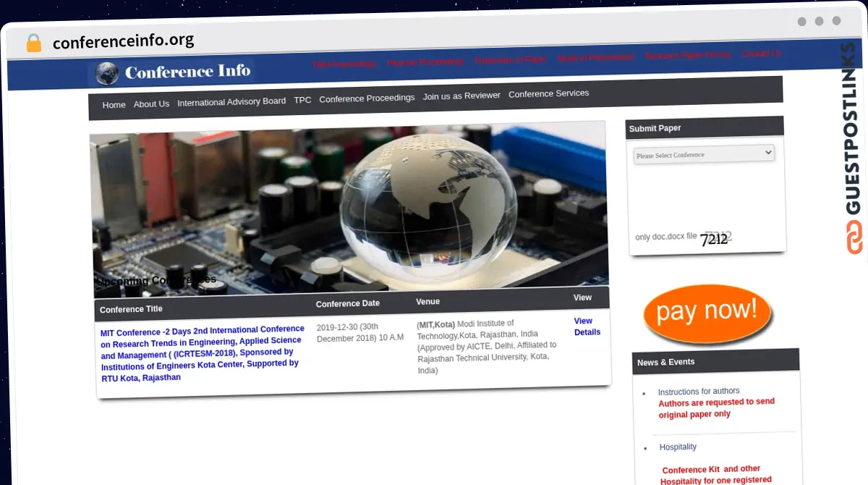Viewport: 868px width, 485px height.
Task: Click the Contact Us link
Action: pos(761,54)
